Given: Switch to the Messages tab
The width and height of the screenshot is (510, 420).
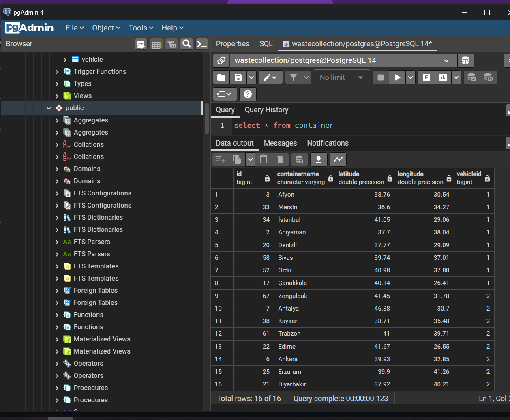Looking at the screenshot, I should 280,143.
